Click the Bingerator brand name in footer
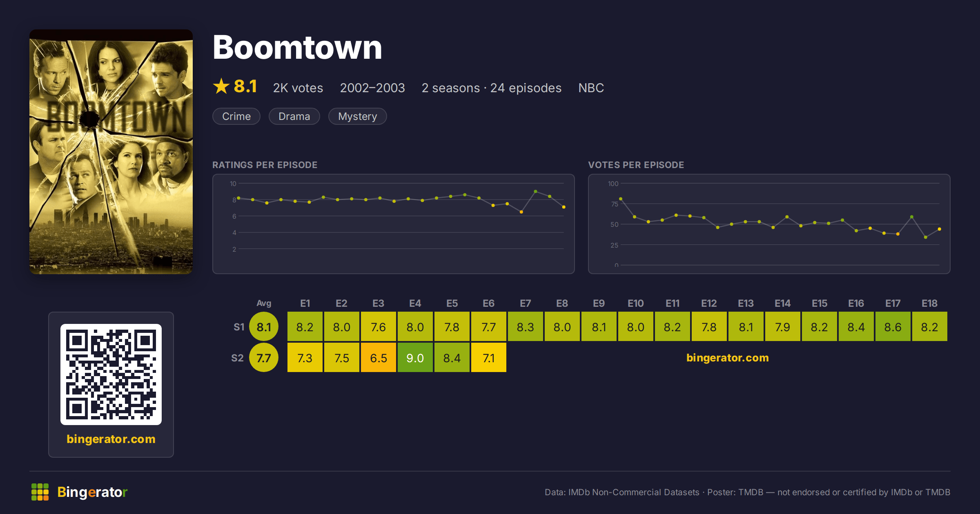This screenshot has height=514, width=980. pyautogui.click(x=92, y=492)
